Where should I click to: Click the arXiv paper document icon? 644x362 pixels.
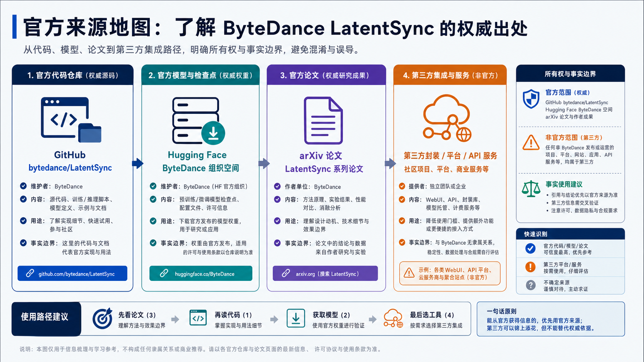click(323, 120)
